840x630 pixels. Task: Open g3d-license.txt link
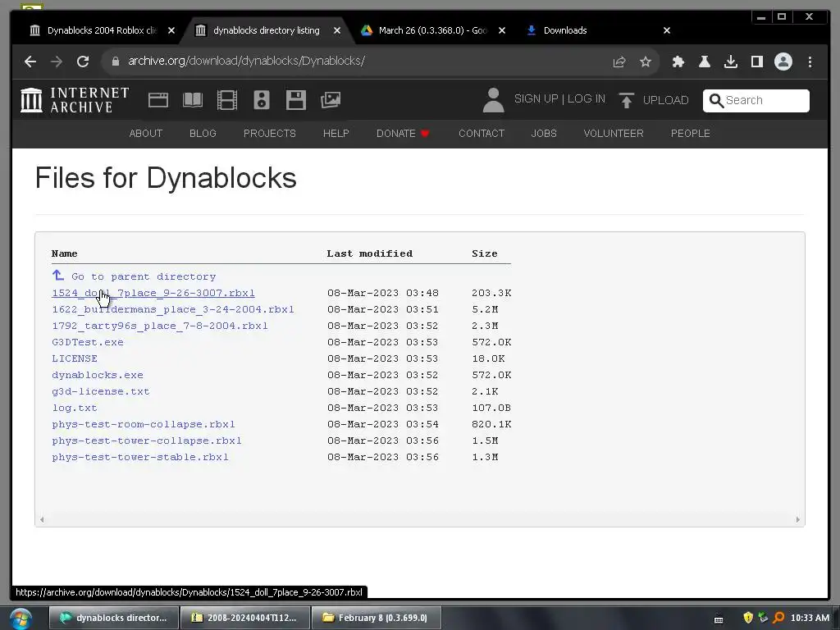click(101, 391)
